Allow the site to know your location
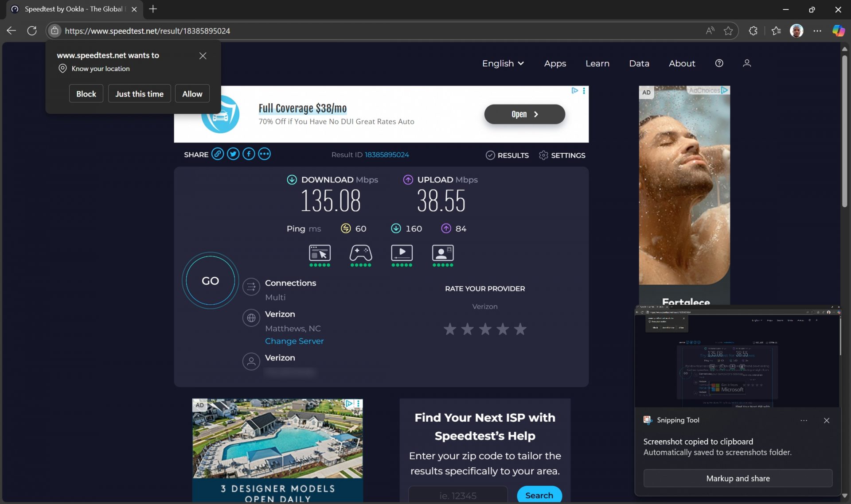The image size is (851, 504). tap(192, 93)
